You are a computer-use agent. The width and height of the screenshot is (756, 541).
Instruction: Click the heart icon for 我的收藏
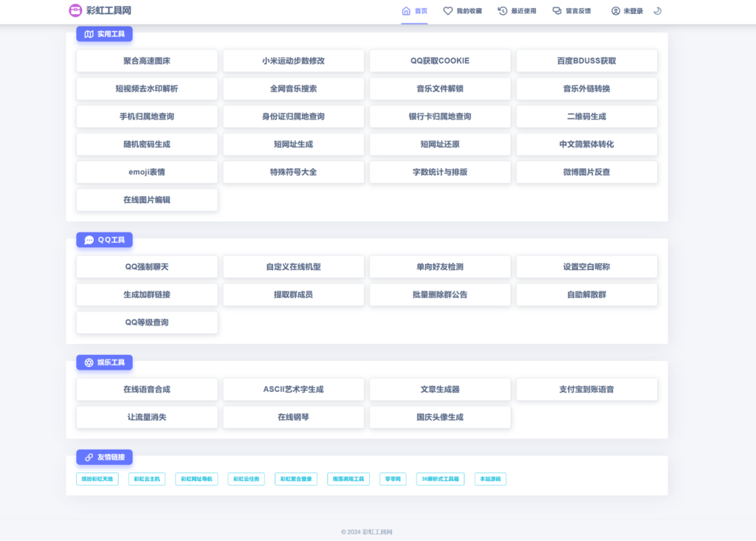[447, 11]
